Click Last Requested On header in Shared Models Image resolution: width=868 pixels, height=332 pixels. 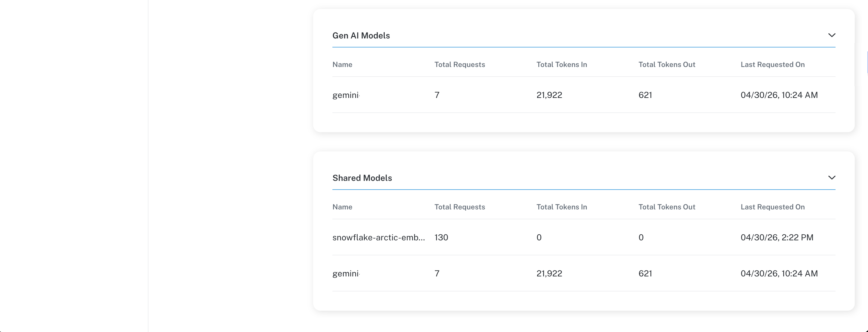click(772, 207)
